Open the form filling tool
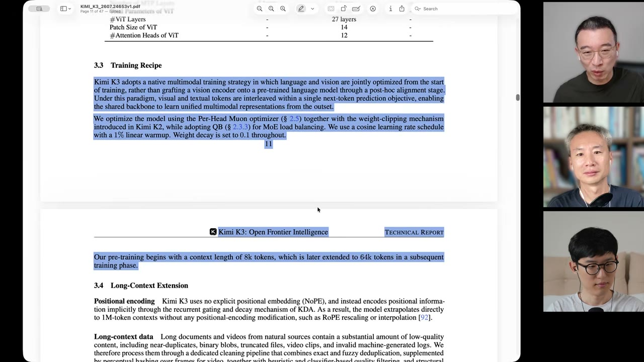This screenshot has width=644, height=362. pyautogui.click(x=356, y=9)
